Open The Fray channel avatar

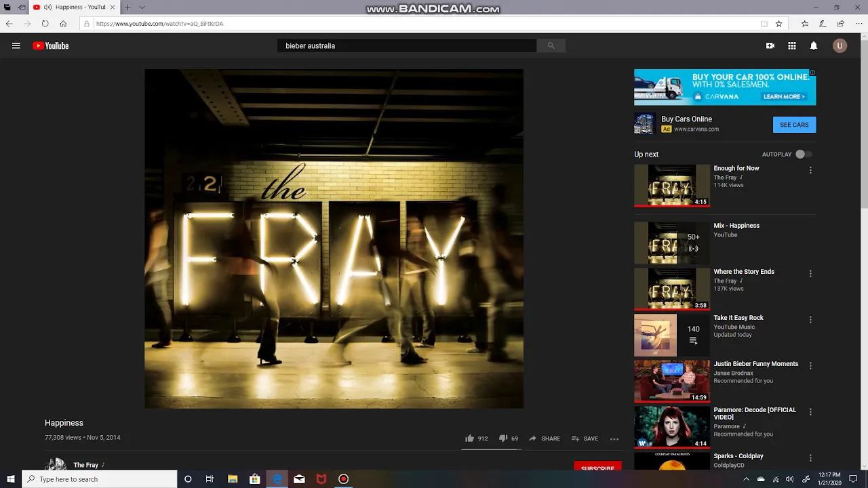[56, 465]
